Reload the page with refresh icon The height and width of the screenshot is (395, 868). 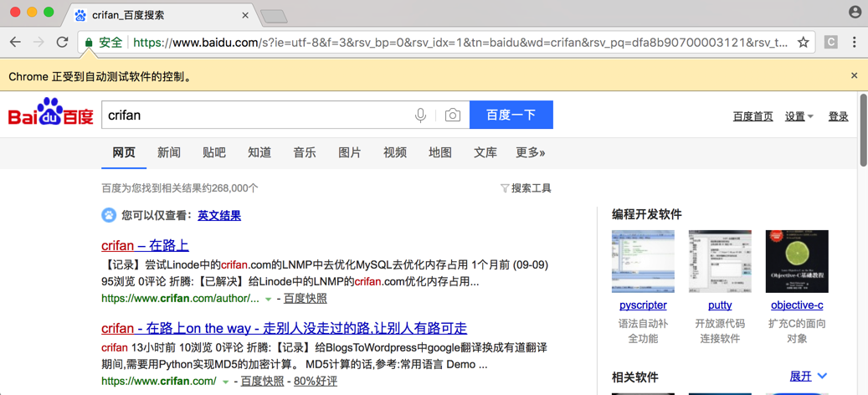pyautogui.click(x=63, y=42)
